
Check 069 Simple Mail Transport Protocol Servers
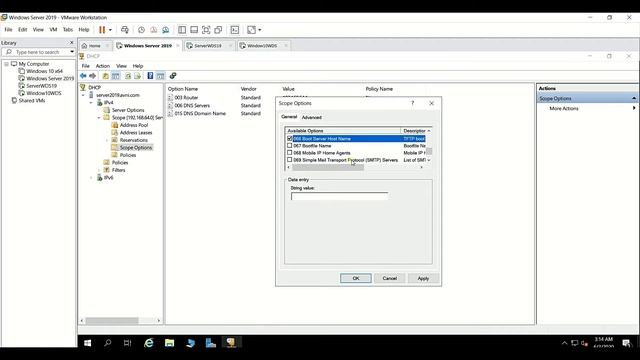point(290,160)
